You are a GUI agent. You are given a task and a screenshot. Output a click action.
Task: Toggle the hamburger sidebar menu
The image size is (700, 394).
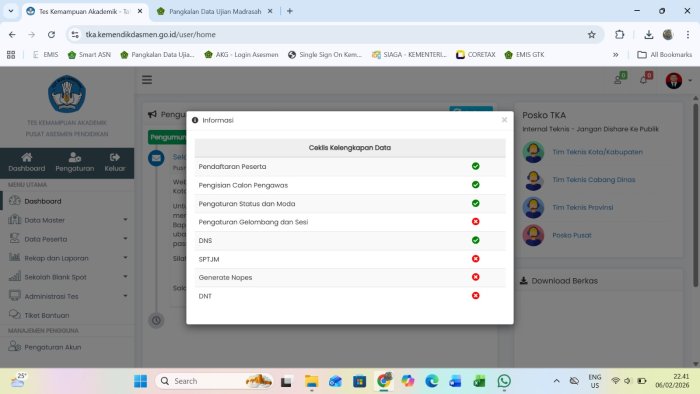coord(147,80)
